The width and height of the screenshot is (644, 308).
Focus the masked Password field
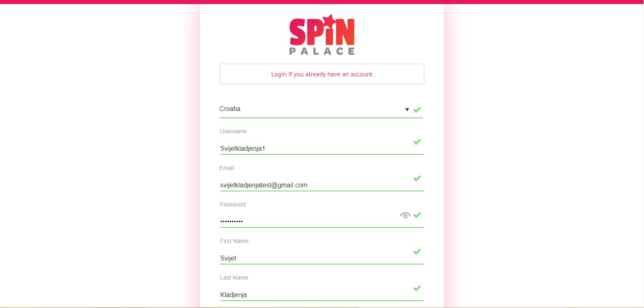click(309, 221)
